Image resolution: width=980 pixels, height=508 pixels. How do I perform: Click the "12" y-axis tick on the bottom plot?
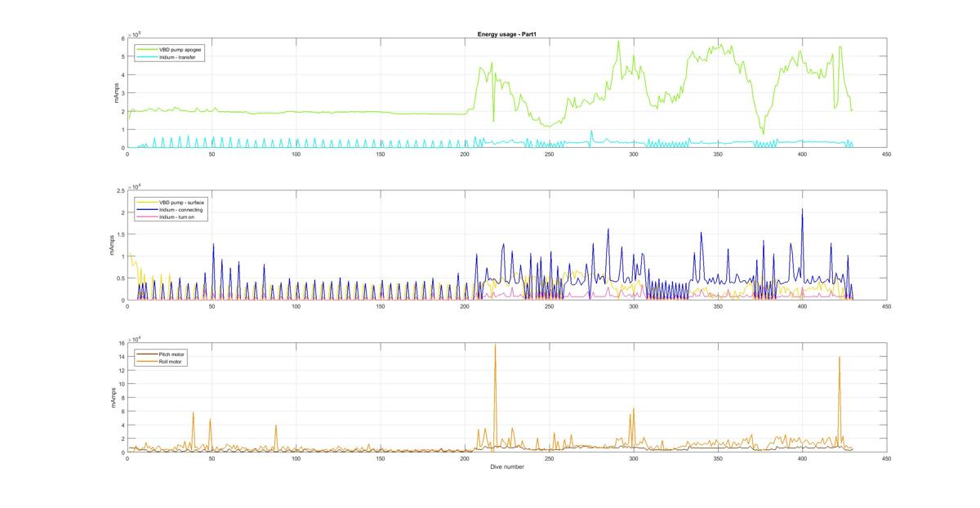pos(121,371)
